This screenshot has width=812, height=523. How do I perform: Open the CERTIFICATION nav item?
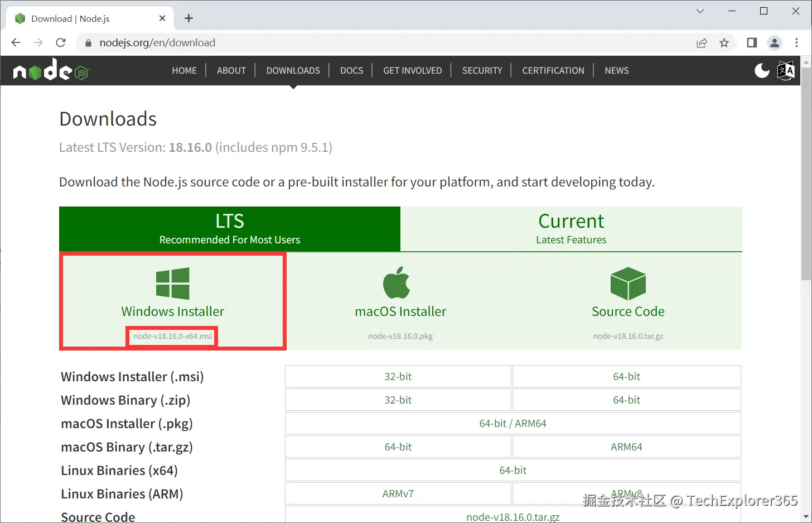tap(553, 70)
